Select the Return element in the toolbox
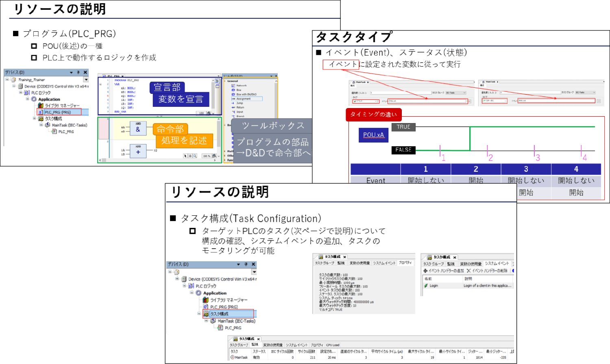The height and width of the screenshot is (364, 610). 240,108
